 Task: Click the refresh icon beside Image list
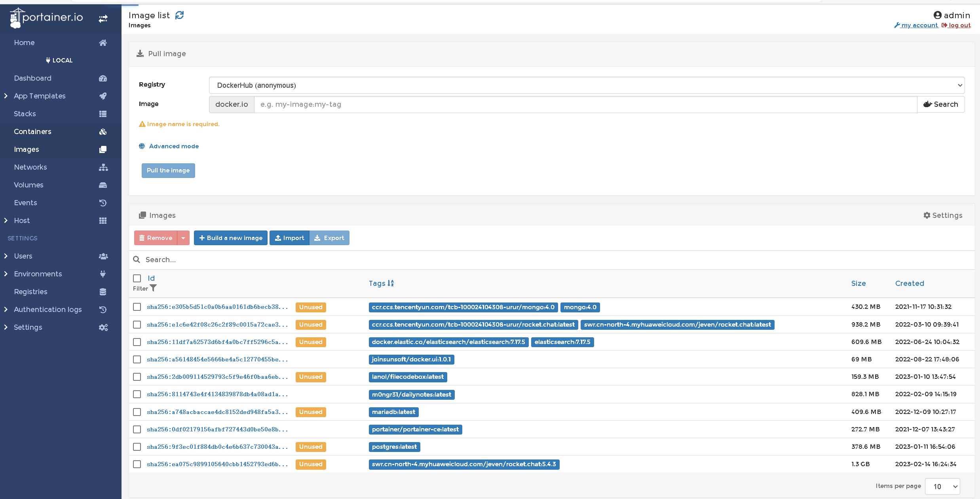(x=179, y=15)
